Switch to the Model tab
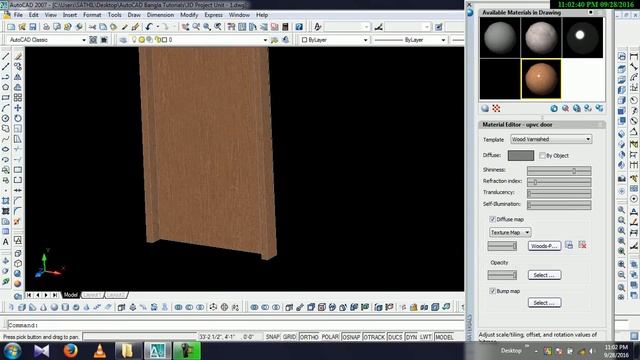The image size is (640, 360). [71, 295]
